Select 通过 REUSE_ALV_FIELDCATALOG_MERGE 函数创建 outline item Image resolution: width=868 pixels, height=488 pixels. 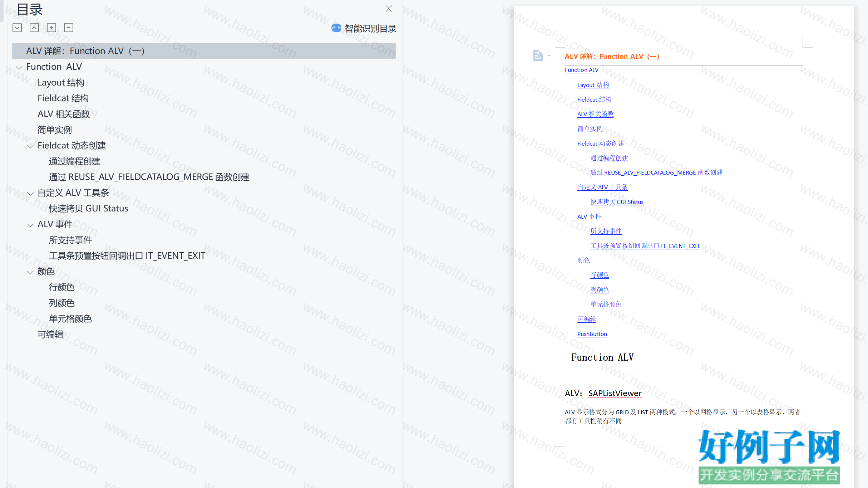pos(149,177)
